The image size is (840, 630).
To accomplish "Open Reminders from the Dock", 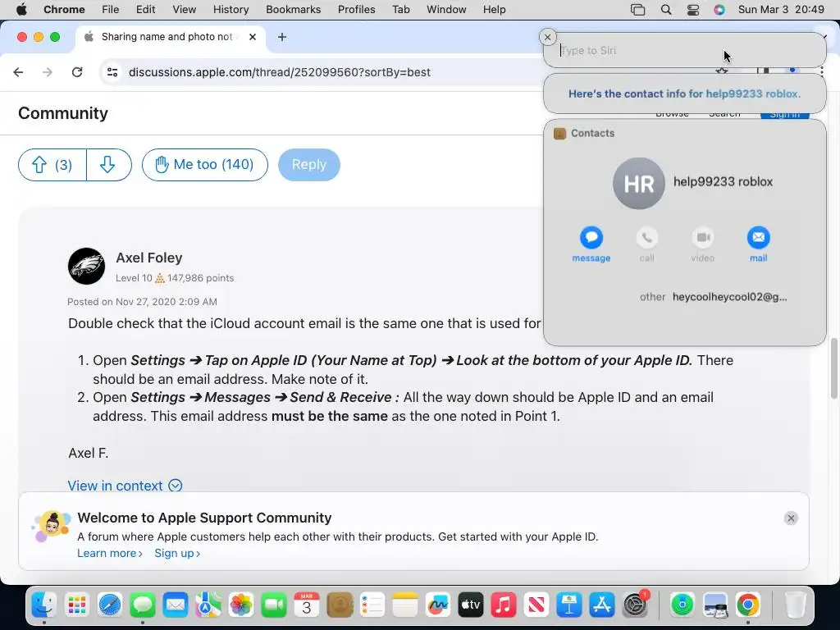I will point(372,605).
